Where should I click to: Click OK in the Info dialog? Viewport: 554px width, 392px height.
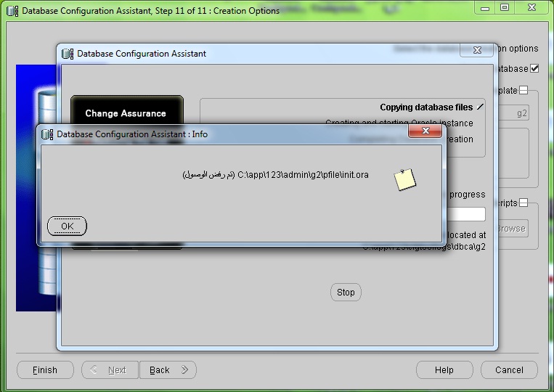[67, 226]
